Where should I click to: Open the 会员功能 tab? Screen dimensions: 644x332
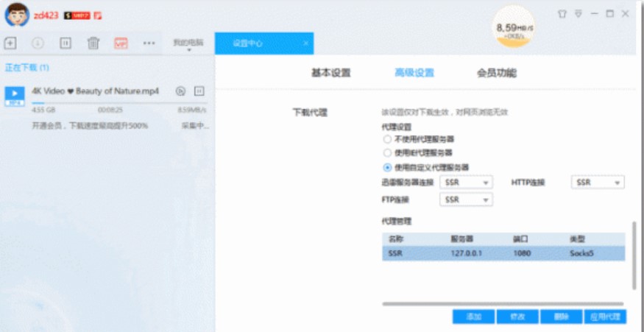pos(497,73)
